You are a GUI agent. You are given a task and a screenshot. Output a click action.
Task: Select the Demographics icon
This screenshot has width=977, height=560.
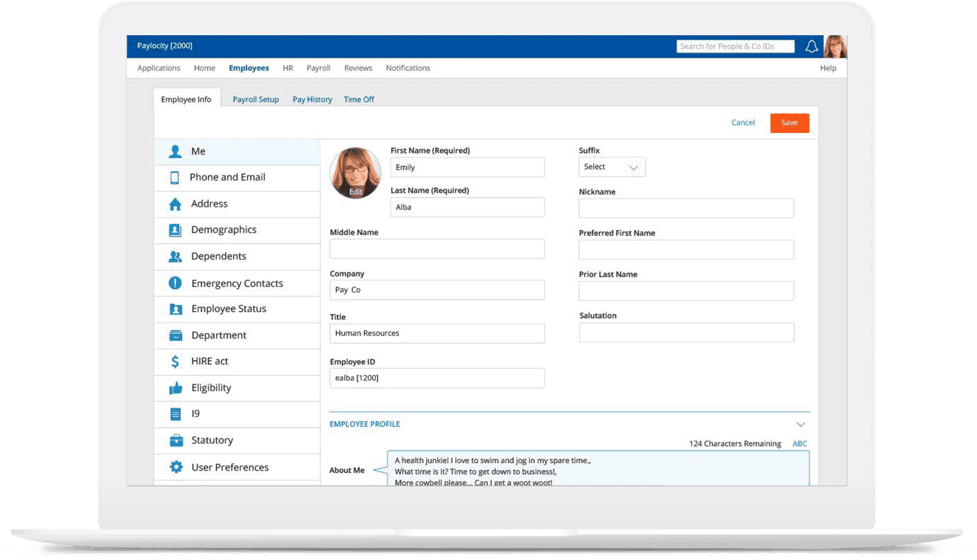[176, 230]
